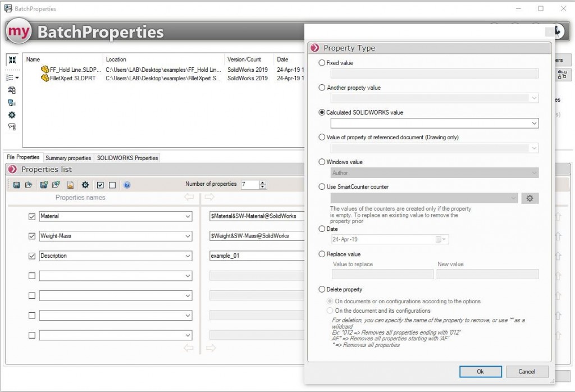Click the file swap icon in left sidebar
This screenshot has width=575, height=392.
click(12, 90)
